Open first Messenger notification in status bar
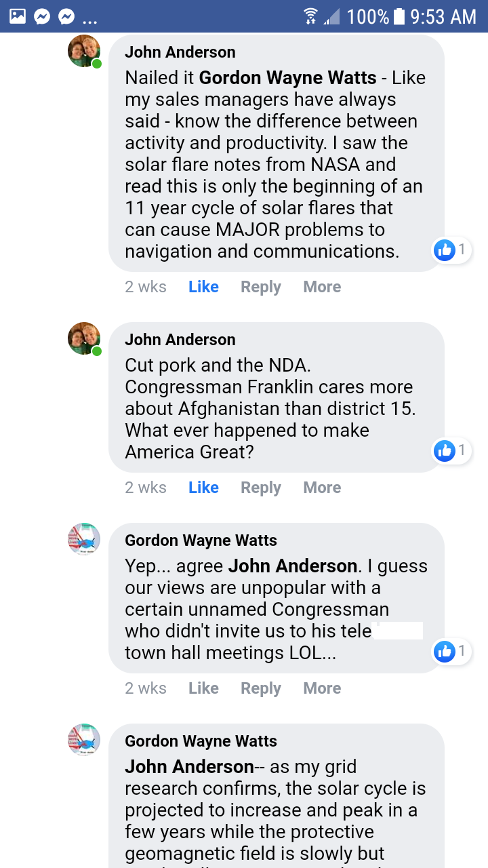Viewport: 488px width, 868px height. [42, 16]
